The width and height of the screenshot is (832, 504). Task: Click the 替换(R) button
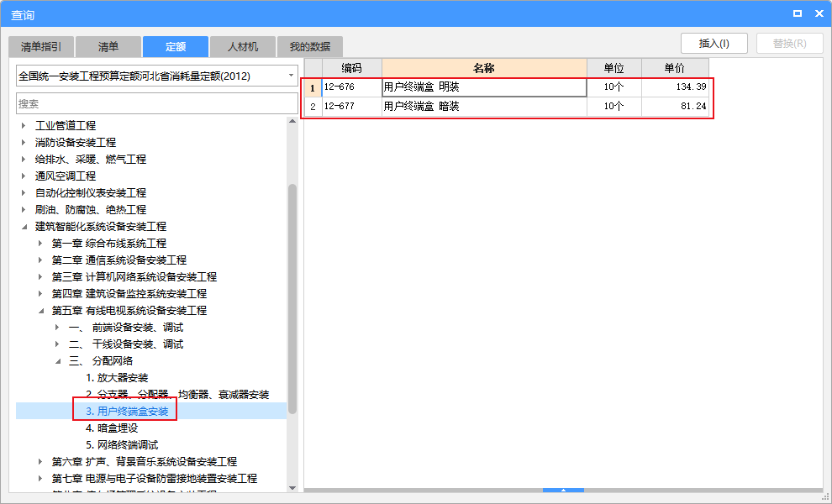789,44
